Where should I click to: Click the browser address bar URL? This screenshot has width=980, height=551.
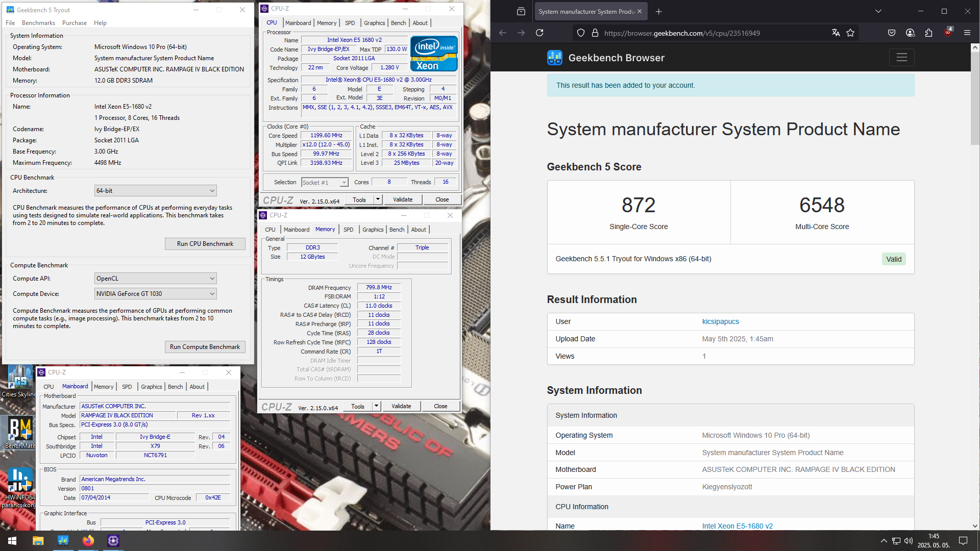tap(682, 33)
